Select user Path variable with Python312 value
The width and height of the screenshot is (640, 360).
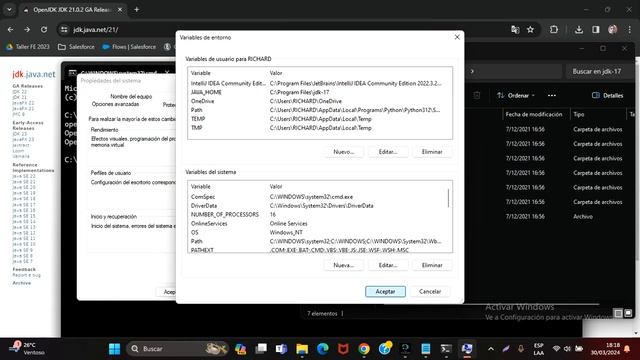[x=320, y=110]
